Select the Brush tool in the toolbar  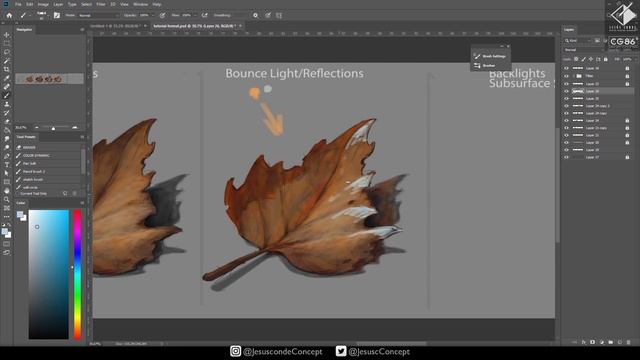(x=7, y=95)
